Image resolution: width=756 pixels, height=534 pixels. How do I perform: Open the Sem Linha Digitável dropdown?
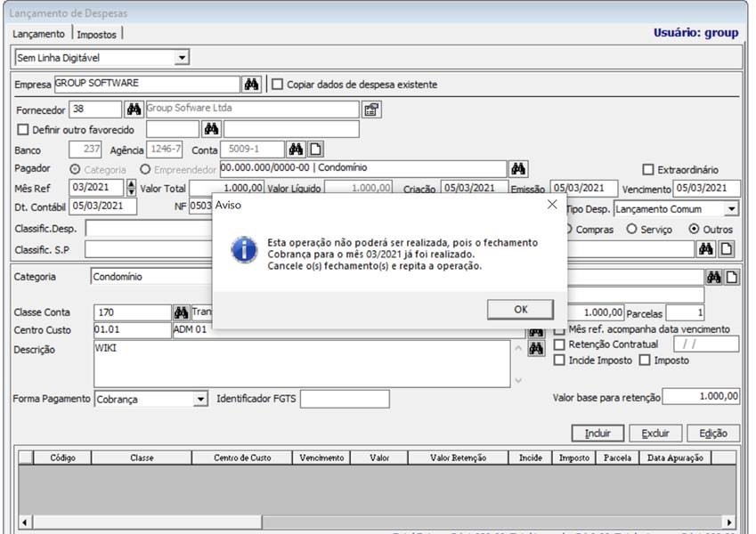pos(182,58)
